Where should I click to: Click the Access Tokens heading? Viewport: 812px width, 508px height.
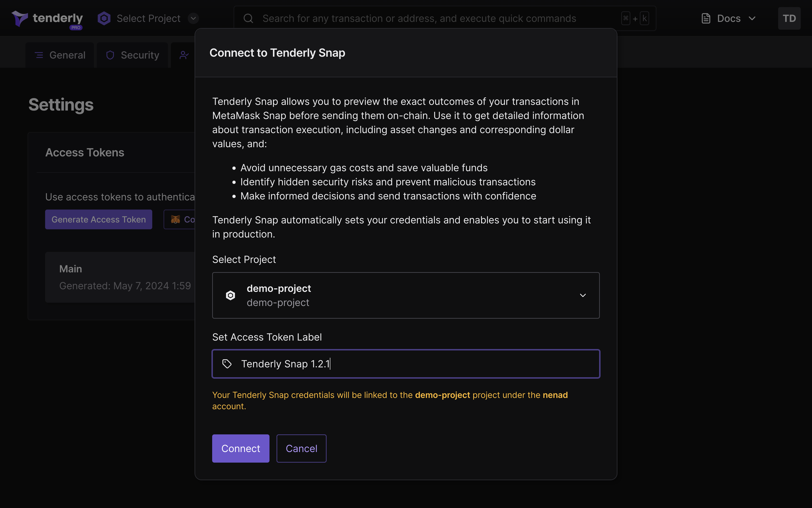coord(85,153)
